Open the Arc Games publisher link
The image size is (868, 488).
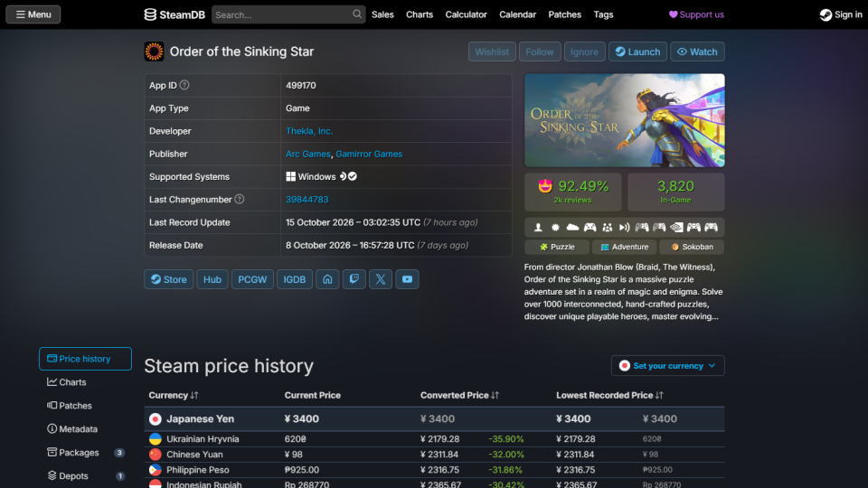click(x=307, y=154)
